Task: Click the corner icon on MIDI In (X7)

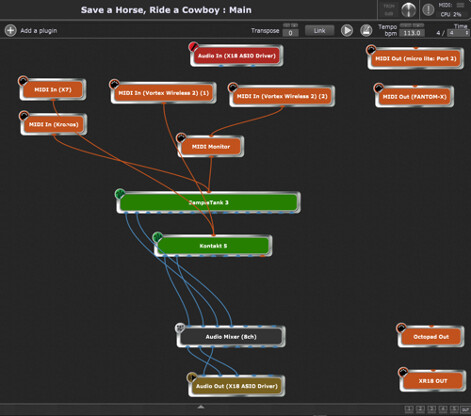Action: (23, 81)
